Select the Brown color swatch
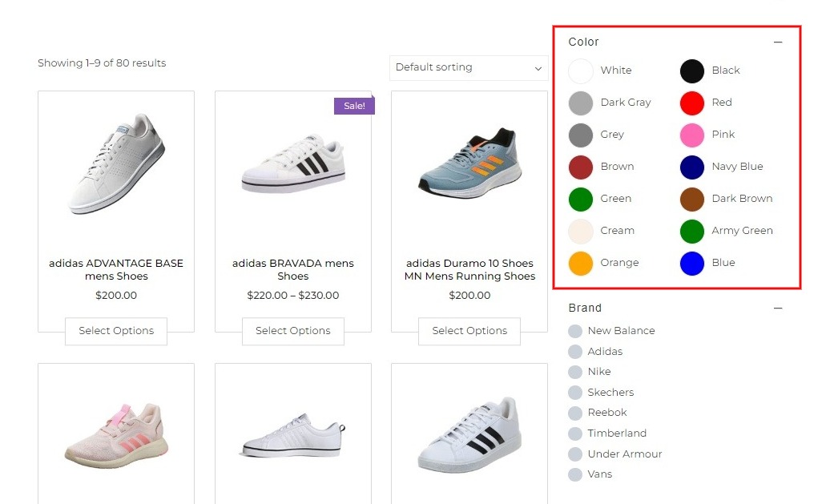 click(x=581, y=167)
